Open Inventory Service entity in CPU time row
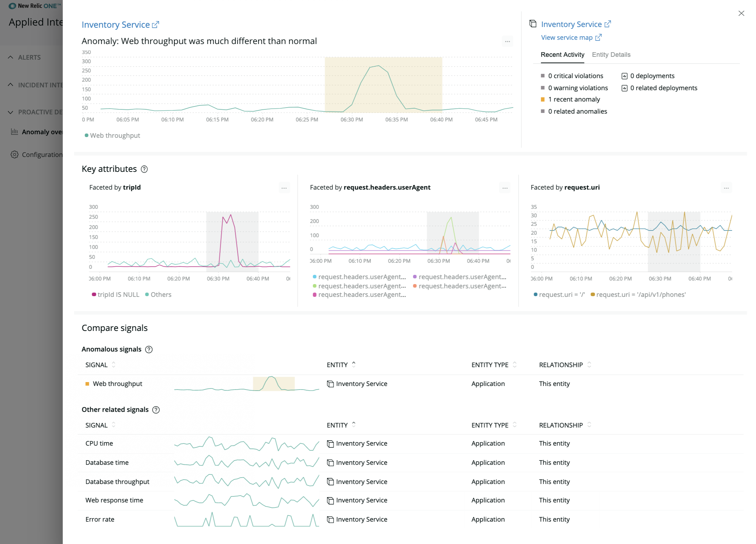 click(x=362, y=444)
